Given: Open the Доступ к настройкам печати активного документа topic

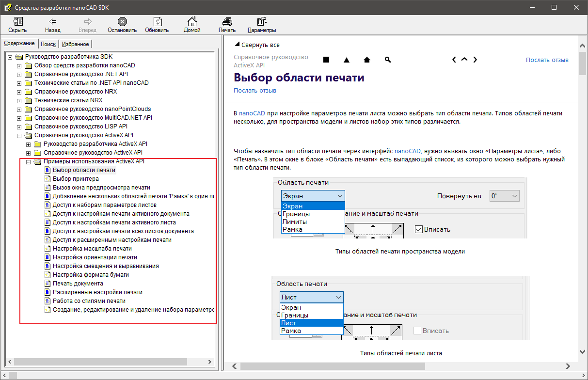Looking at the screenshot, I should pos(121,214).
